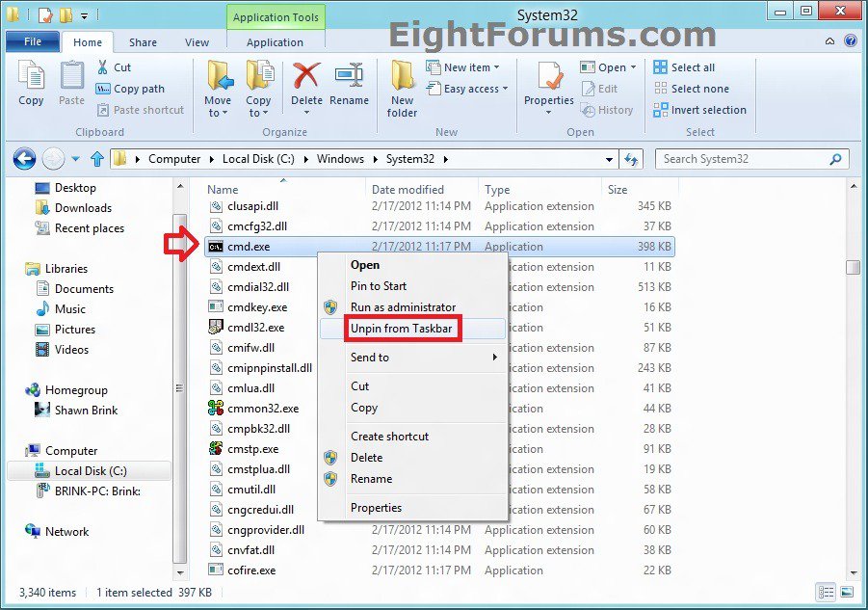Image resolution: width=868 pixels, height=610 pixels.
Task: Click the Up one level arrow
Action: coord(96,159)
